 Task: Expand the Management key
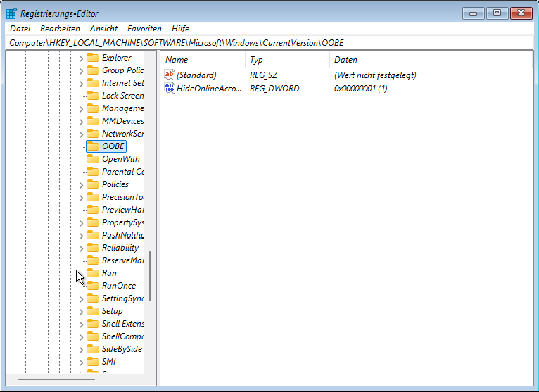click(81, 109)
